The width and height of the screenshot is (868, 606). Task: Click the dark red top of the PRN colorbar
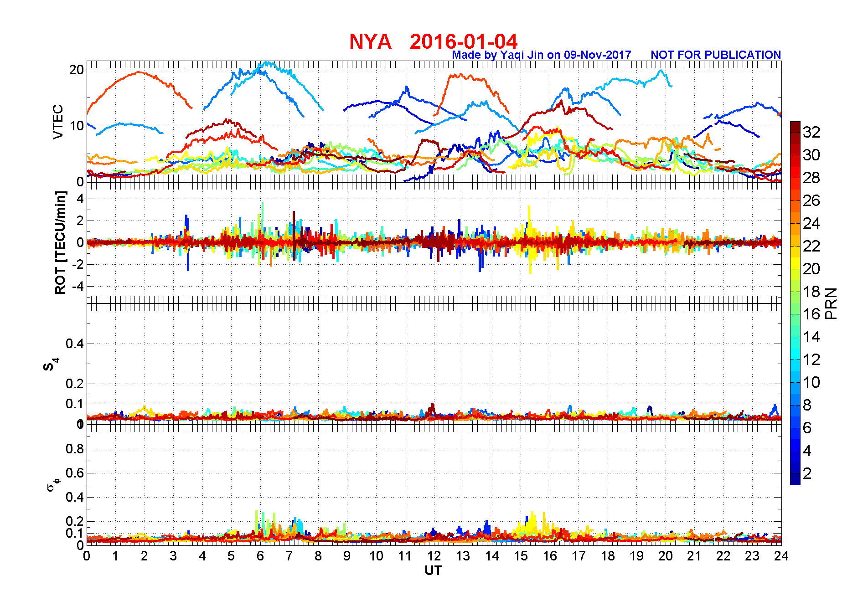tap(795, 127)
